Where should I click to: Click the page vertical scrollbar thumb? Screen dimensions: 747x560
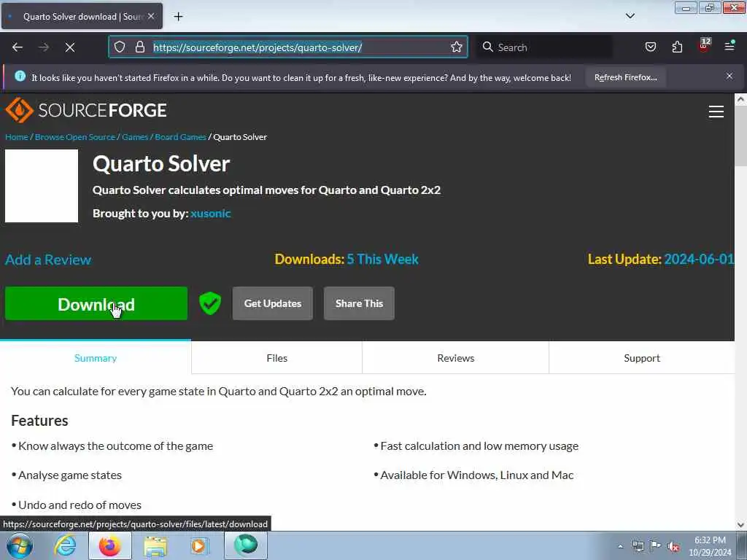tap(740, 136)
